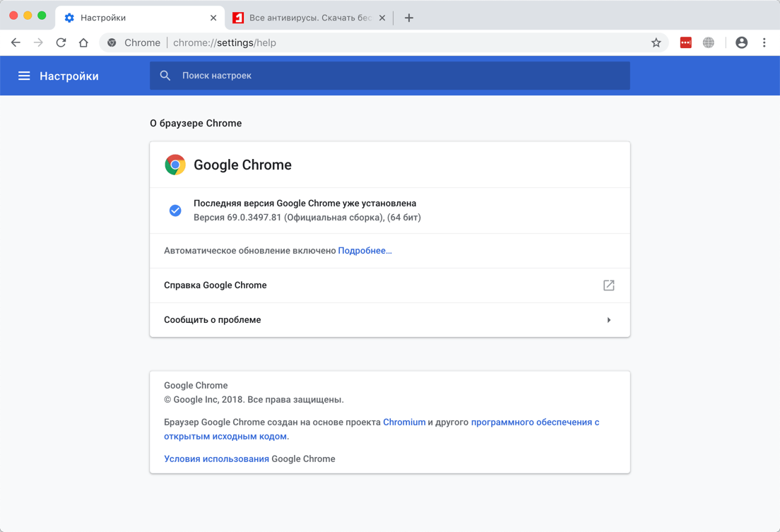Close the Все антивирусы tab

(382, 18)
